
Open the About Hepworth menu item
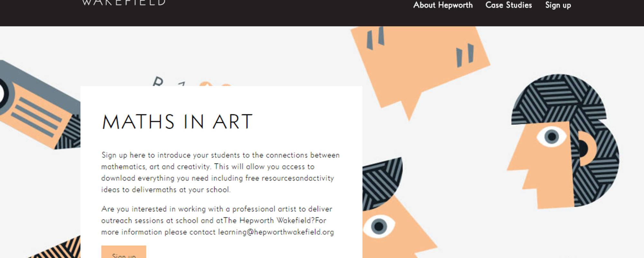(443, 5)
